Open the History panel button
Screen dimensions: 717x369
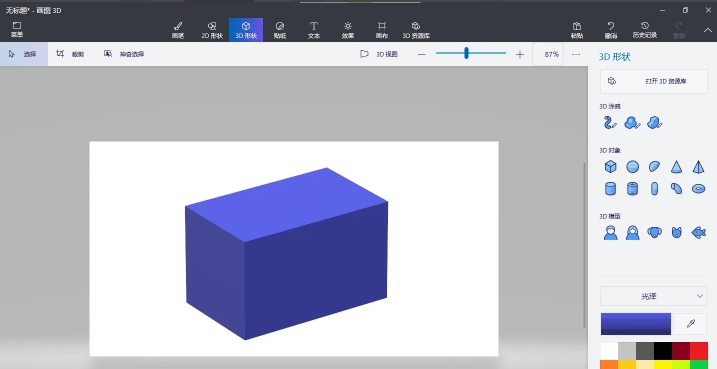pos(645,30)
